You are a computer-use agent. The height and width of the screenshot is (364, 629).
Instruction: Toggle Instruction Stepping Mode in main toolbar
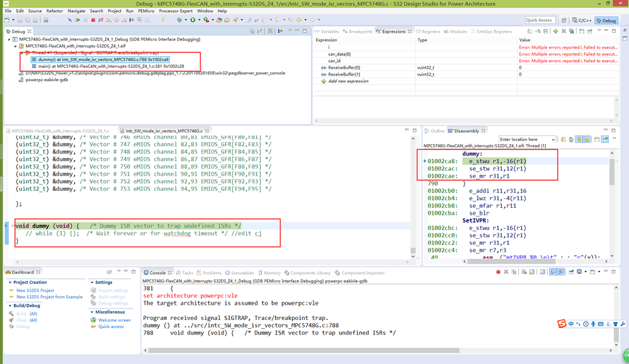click(x=132, y=20)
